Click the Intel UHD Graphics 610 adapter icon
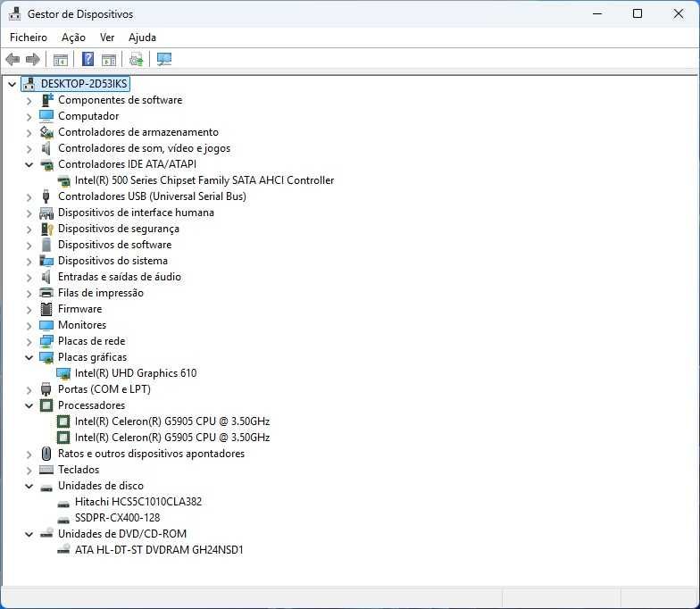Image resolution: width=700 pixels, height=609 pixels. pyautogui.click(x=63, y=373)
